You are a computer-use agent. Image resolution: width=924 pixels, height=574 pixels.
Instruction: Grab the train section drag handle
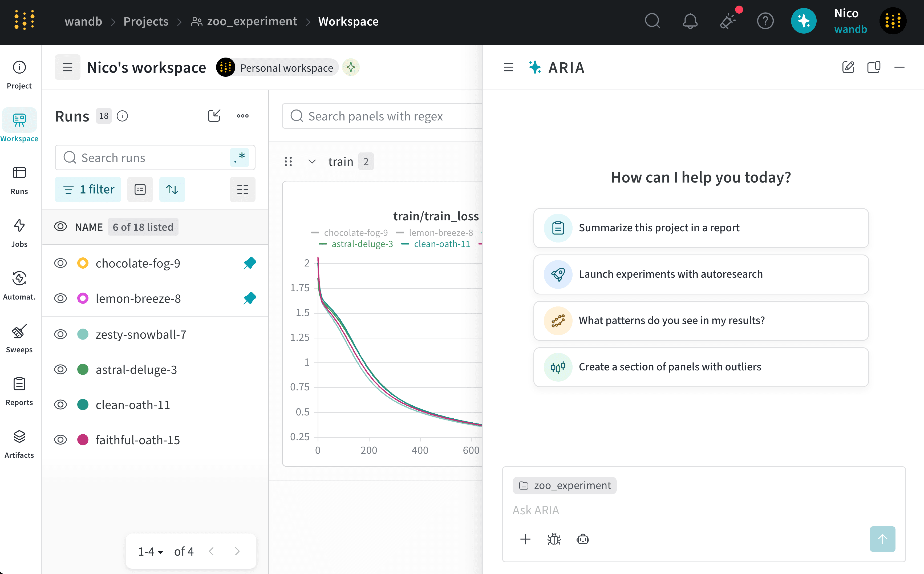point(288,161)
